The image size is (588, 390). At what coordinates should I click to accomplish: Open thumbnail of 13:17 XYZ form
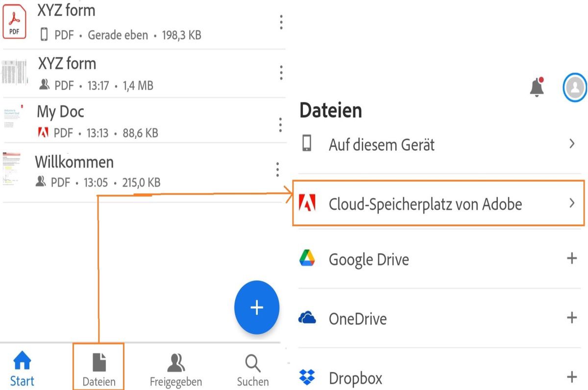click(14, 73)
